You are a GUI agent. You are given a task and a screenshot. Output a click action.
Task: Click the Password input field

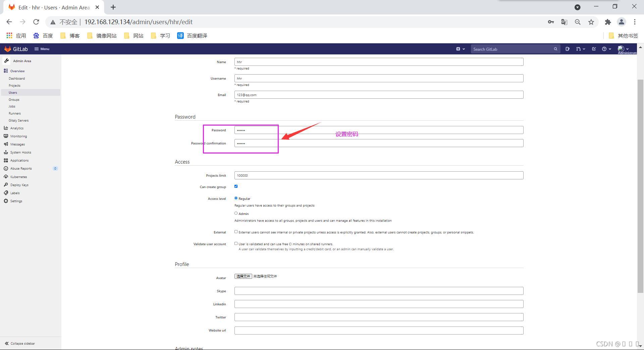click(x=379, y=130)
